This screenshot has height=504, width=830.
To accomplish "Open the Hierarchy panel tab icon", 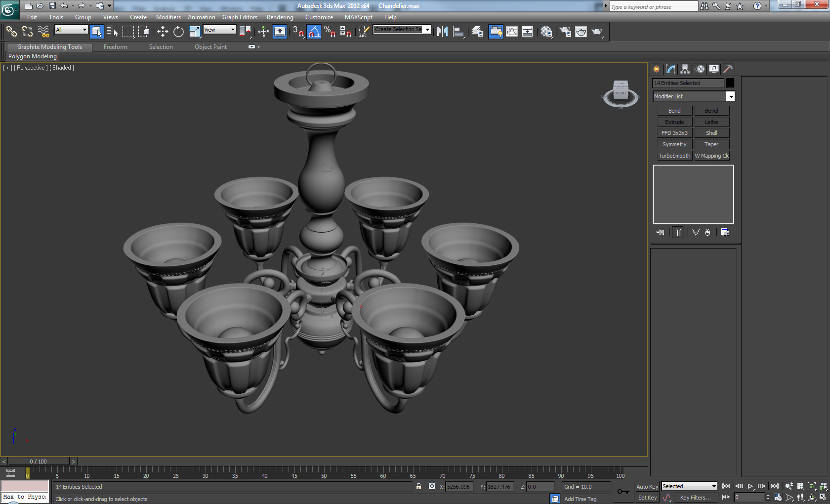I will pyautogui.click(x=685, y=69).
